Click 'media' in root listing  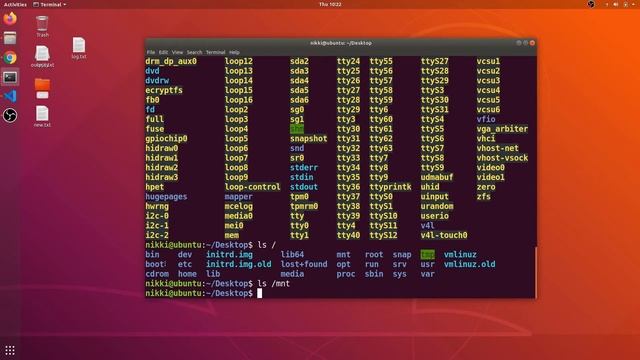[x=292, y=274]
